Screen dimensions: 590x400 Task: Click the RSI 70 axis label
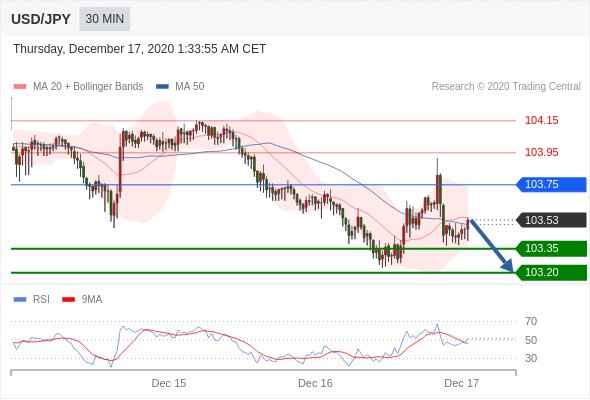[531, 321]
